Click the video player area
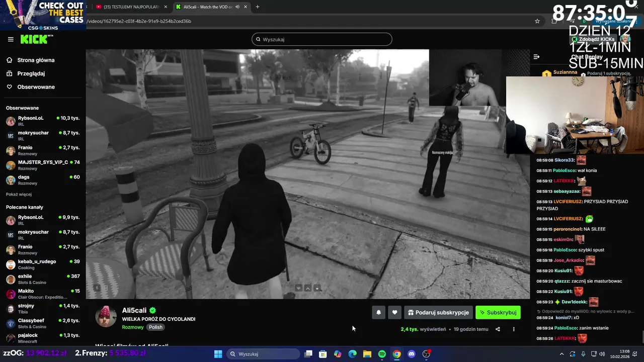Image resolution: width=644 pixels, height=362 pixels. [x=307, y=174]
